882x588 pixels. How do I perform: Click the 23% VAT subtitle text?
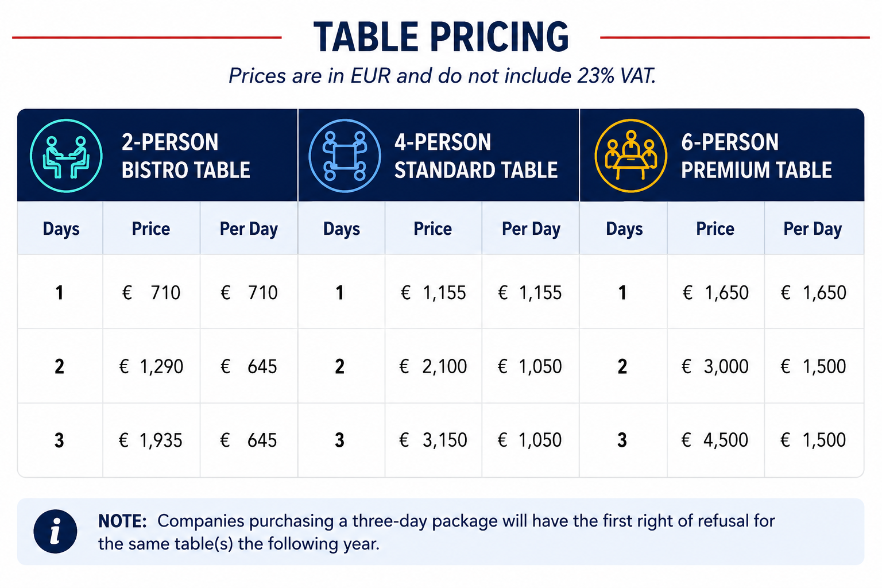coord(442,76)
